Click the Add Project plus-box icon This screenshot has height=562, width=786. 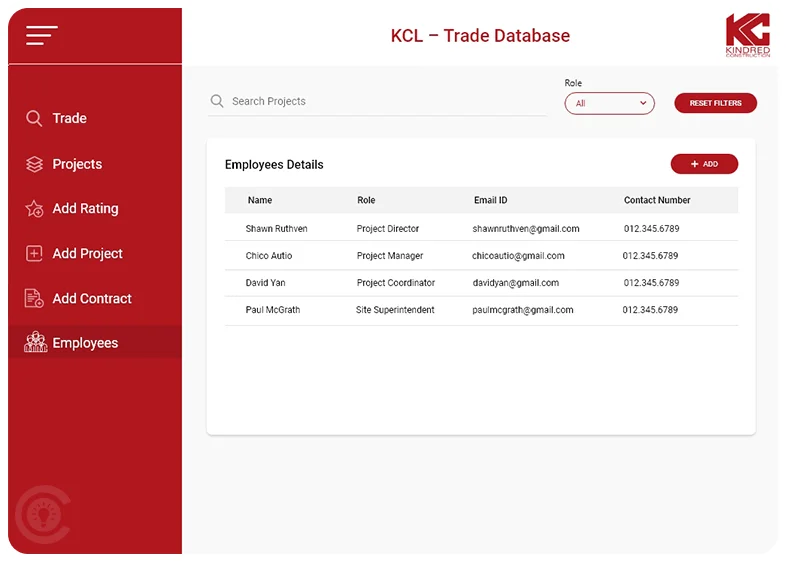tap(34, 254)
